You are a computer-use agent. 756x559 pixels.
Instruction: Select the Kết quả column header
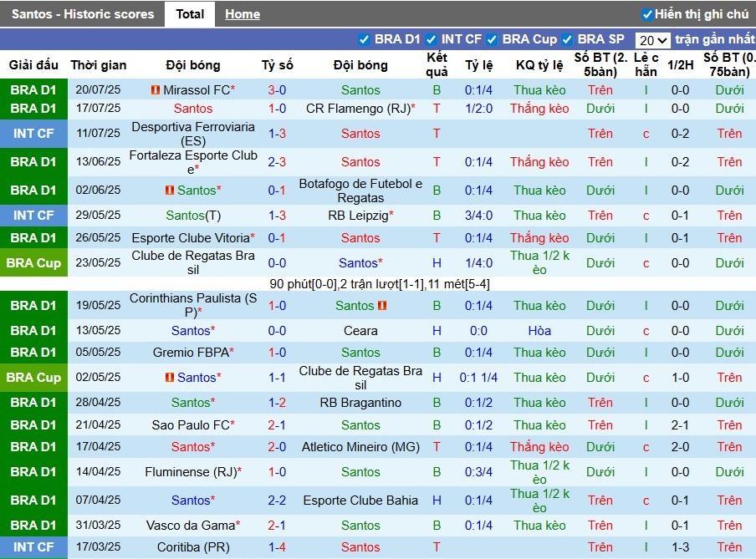437,64
